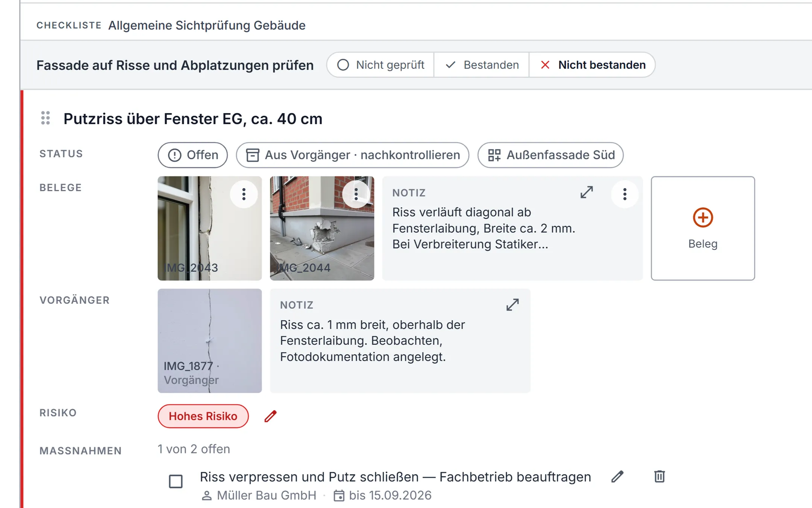The width and height of the screenshot is (812, 508).
Task: Click checklist name Allgemeine Sichtprüfung Gebäude
Action: coord(207,25)
